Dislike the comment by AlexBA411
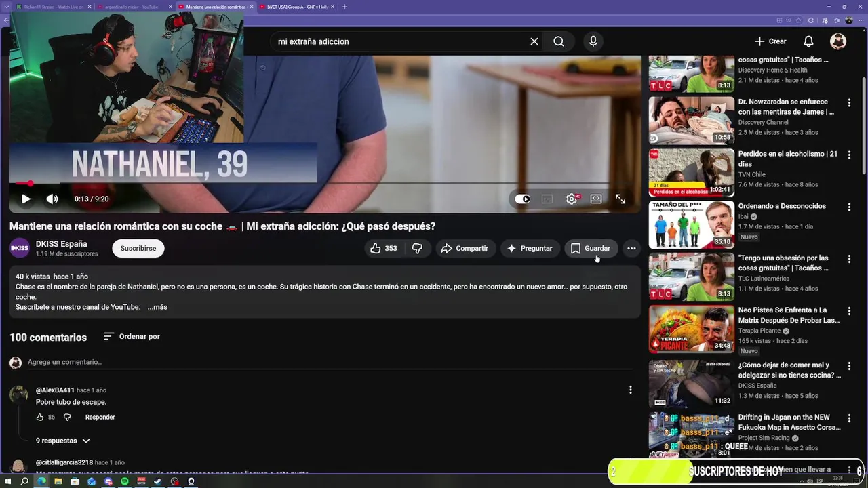The height and width of the screenshot is (488, 868). (67, 417)
